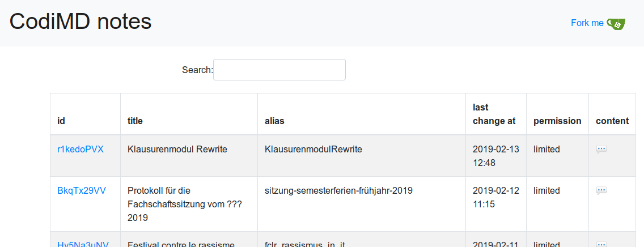Open note BkqTx29VV
Screen dimensions: 644x247
[x=82, y=191]
